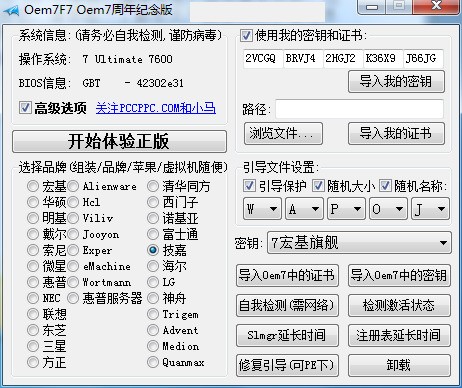Select the 索尼 radio button

point(33,250)
